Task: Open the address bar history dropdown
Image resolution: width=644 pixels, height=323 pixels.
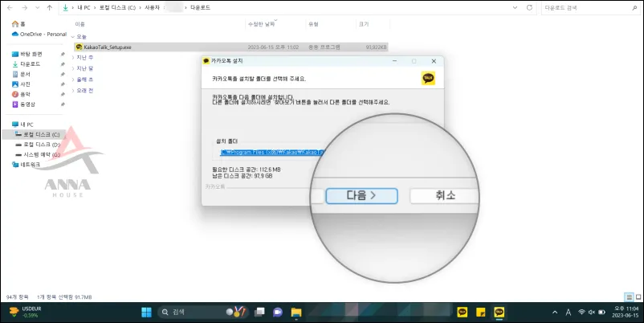Action: (x=515, y=8)
